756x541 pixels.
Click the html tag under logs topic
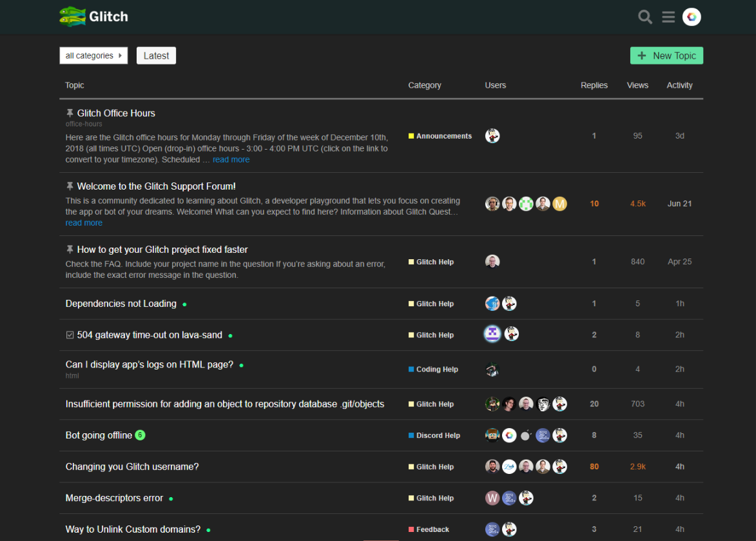[72, 376]
